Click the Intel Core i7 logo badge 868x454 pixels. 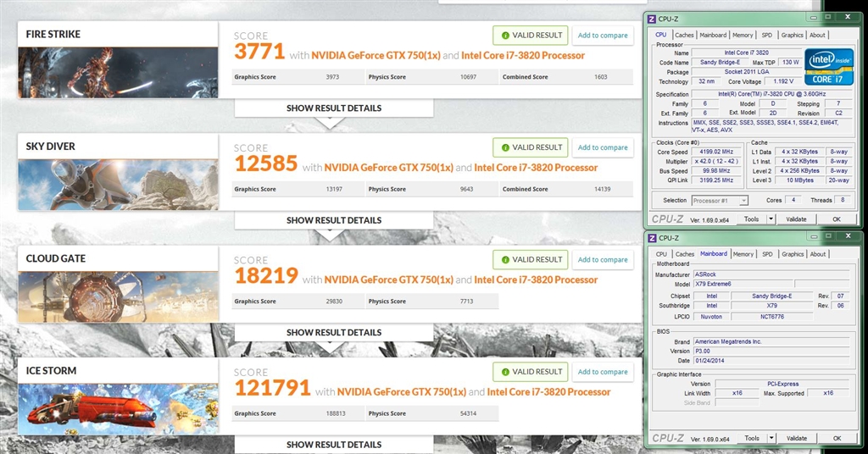click(x=829, y=67)
